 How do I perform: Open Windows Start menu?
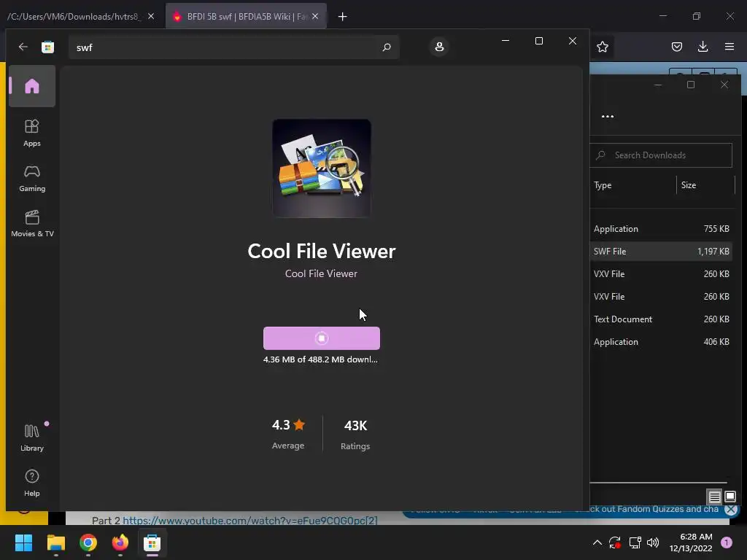click(24, 542)
